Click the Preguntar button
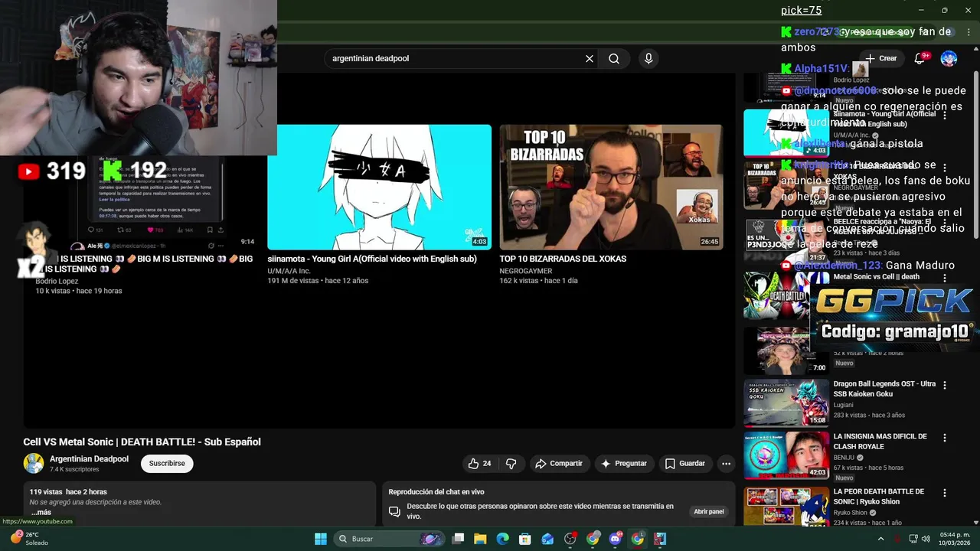This screenshot has height=551, width=980. tap(624, 463)
